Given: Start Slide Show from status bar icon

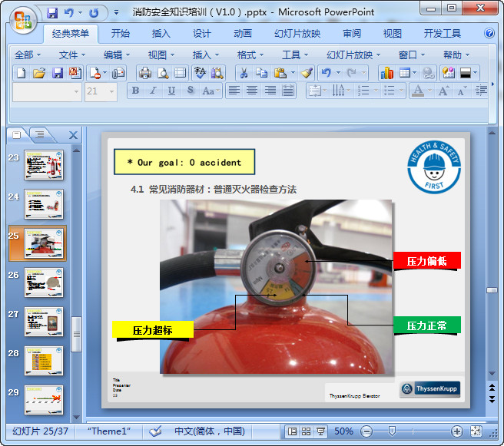Looking at the screenshot, I should tap(320, 431).
